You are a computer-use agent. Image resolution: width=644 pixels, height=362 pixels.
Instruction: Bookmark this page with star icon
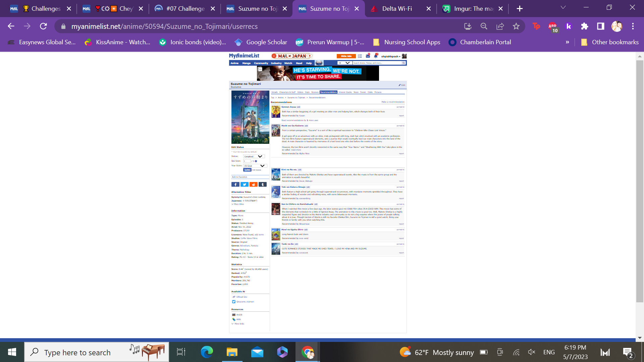pos(516,26)
